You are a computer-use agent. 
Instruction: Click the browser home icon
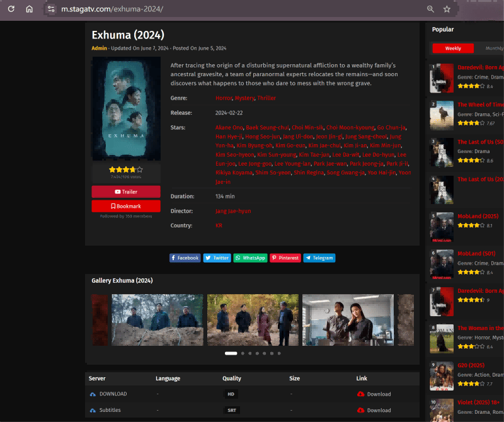coord(29,9)
